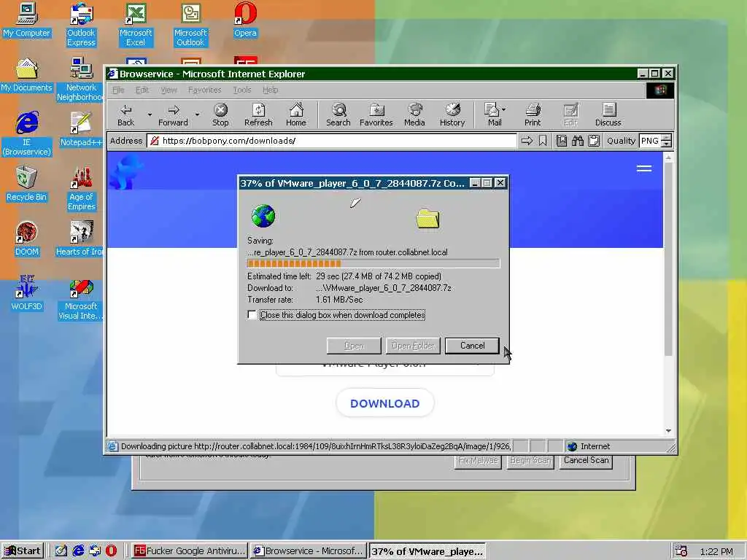This screenshot has width=747, height=560.
Task: Click the binoculars find icon
Action: click(x=578, y=141)
